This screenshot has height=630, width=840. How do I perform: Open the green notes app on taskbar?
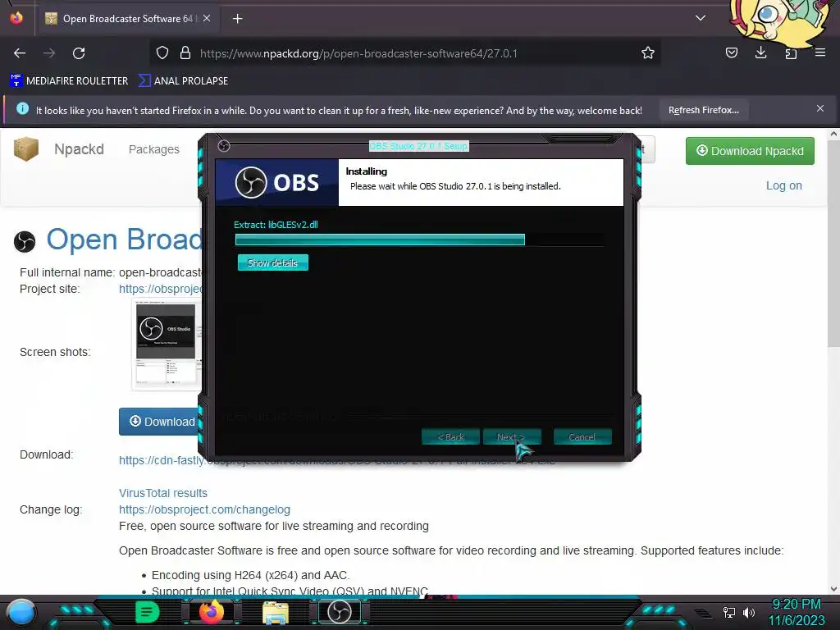pyautogui.click(x=147, y=612)
